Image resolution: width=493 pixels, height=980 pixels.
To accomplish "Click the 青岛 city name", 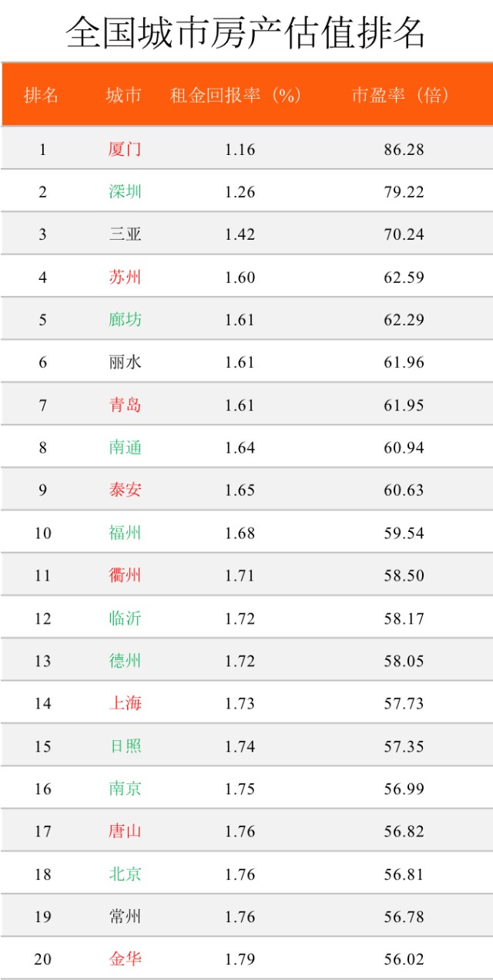I will point(125,405).
